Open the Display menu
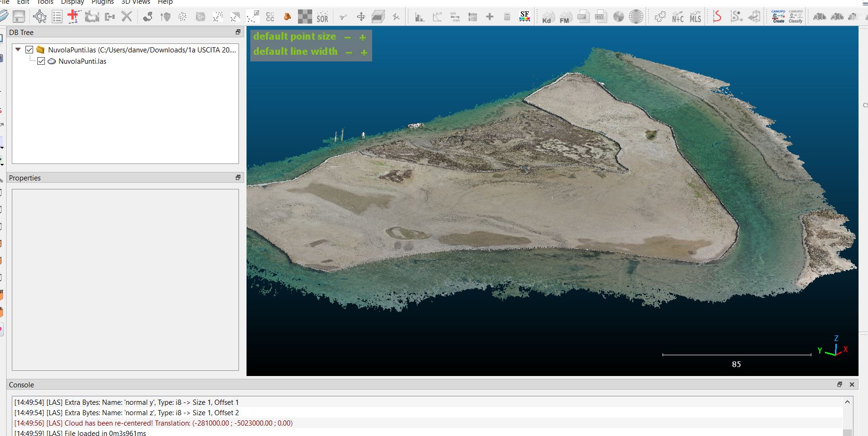 tap(72, 2)
